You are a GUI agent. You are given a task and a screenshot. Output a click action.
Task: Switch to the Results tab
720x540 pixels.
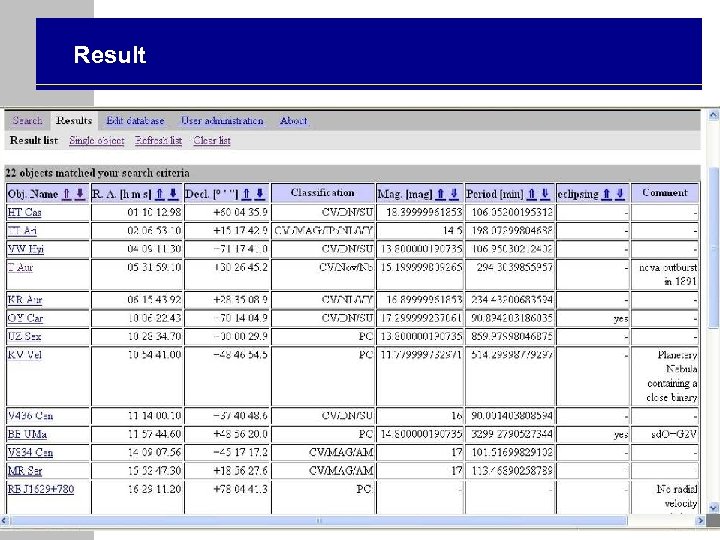[74, 121]
